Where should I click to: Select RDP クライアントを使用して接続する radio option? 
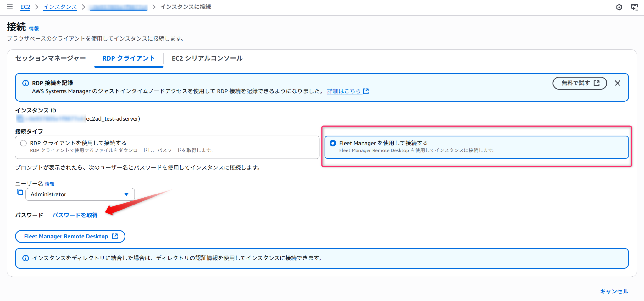click(24, 143)
